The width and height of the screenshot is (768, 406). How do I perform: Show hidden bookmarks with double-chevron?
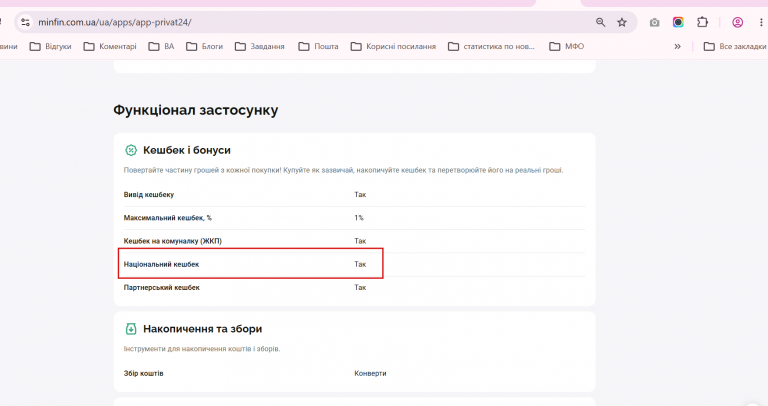coord(677,47)
